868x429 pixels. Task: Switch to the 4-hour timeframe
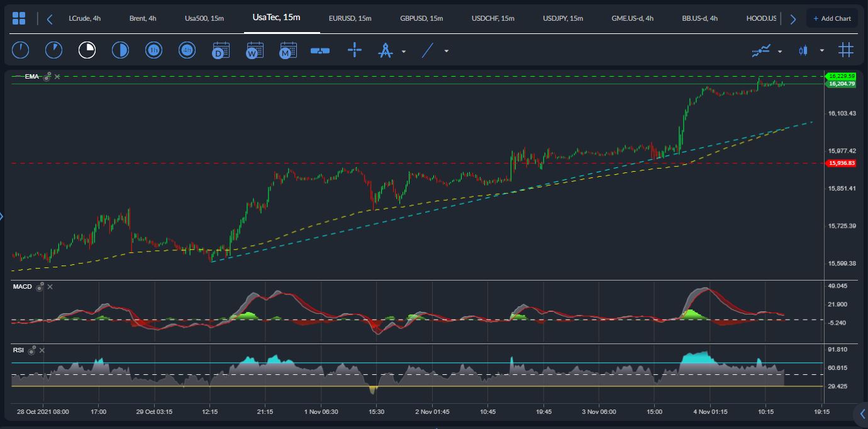(x=187, y=50)
